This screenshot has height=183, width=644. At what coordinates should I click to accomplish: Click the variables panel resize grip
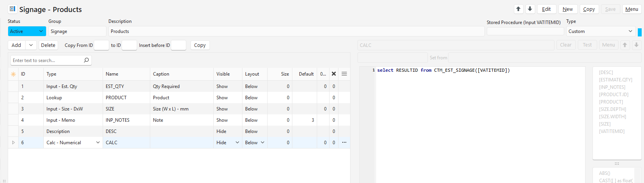(617, 164)
